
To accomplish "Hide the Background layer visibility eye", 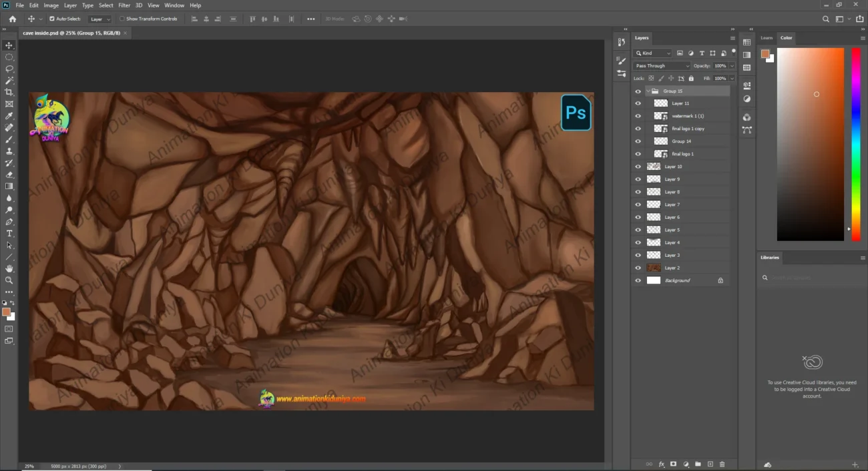I will click(638, 281).
